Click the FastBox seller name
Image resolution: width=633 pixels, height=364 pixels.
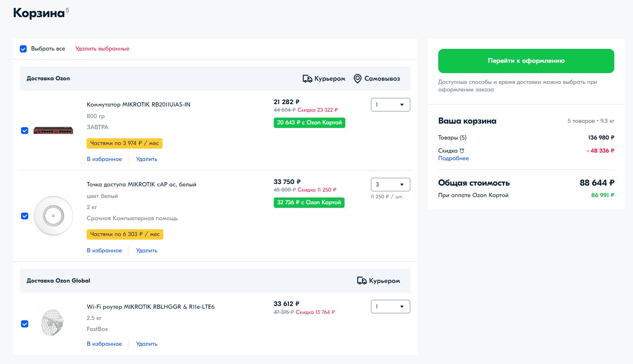tap(97, 329)
